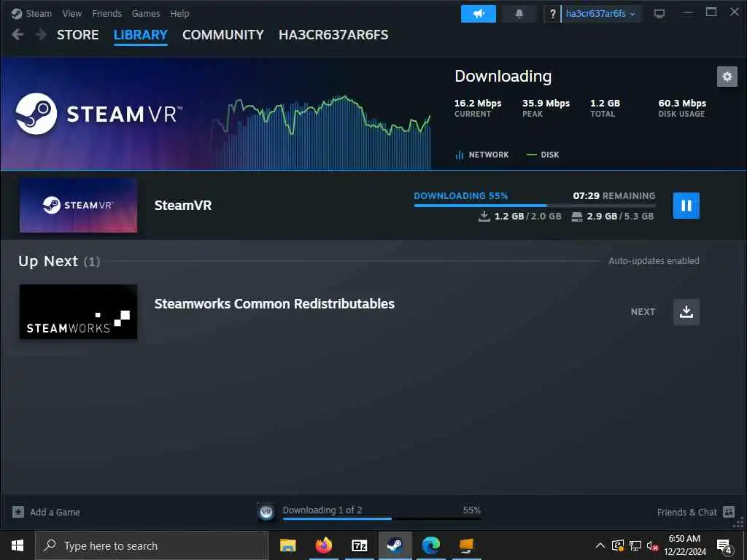
Task: Switch to the COMMUNITY tab
Action: pos(223,35)
